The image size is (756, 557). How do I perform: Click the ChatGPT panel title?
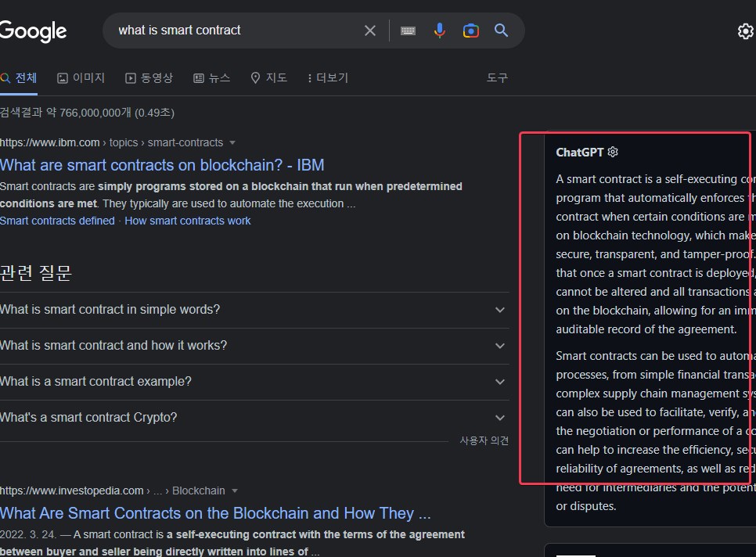coord(580,153)
